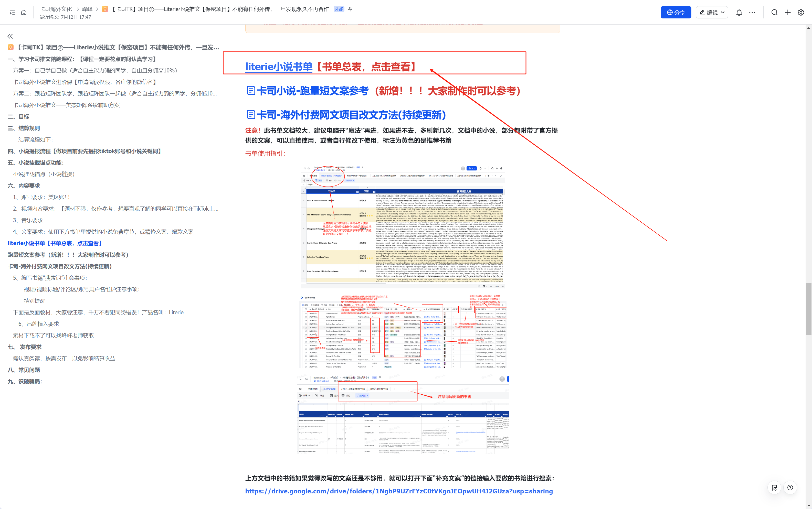
Task: Jump to outline item 4、文案要求
Action: tap(103, 232)
